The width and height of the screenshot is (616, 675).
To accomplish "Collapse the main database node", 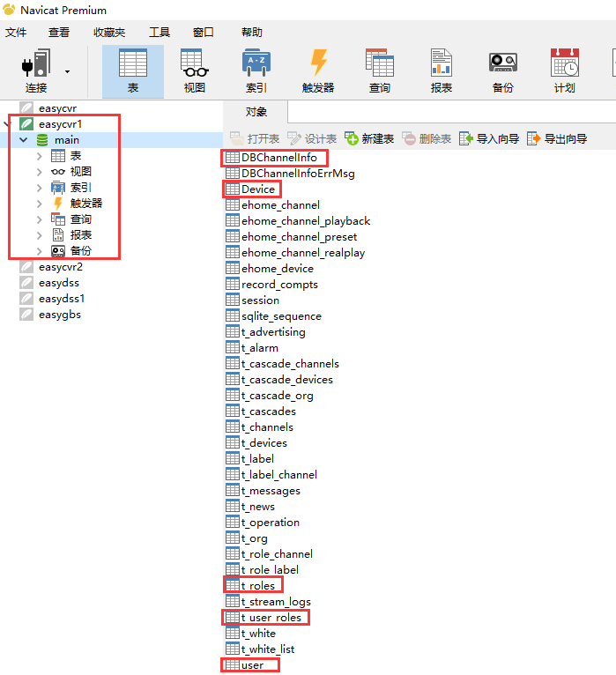I will click(24, 140).
